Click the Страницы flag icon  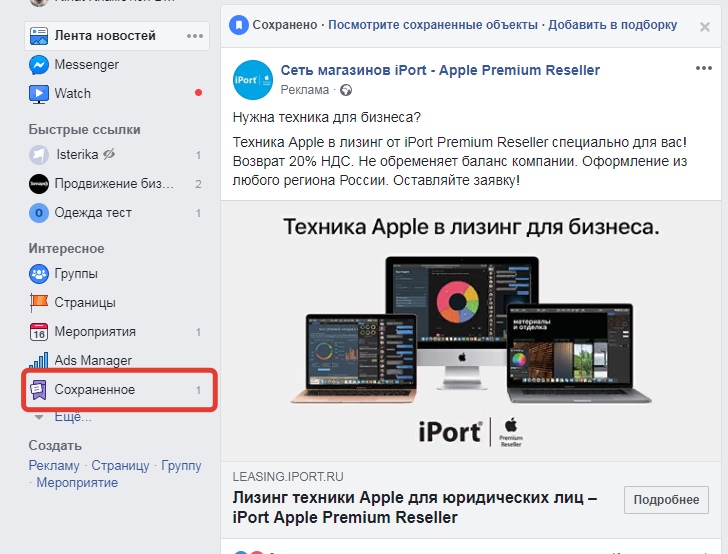tap(39, 303)
